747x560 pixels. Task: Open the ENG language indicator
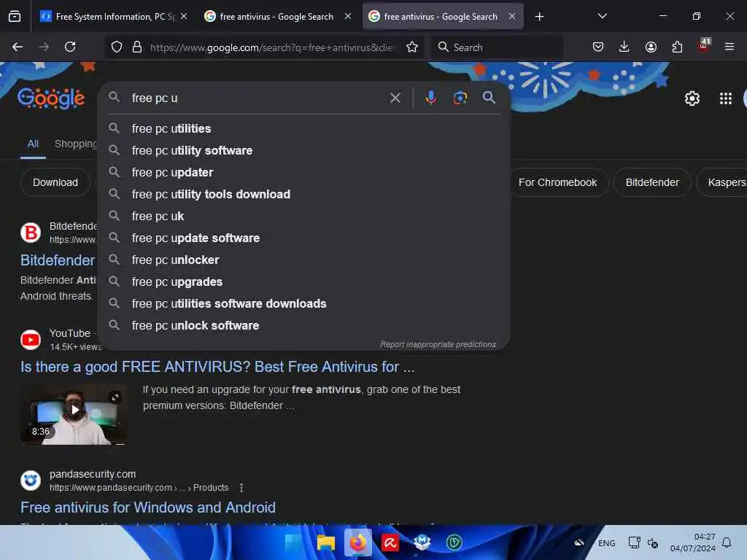pos(606,543)
